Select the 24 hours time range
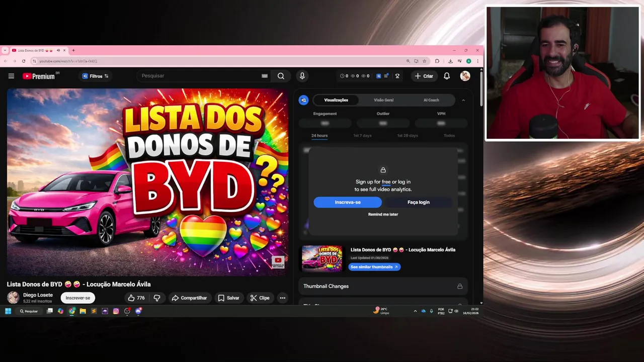The height and width of the screenshot is (362, 644). [319, 136]
